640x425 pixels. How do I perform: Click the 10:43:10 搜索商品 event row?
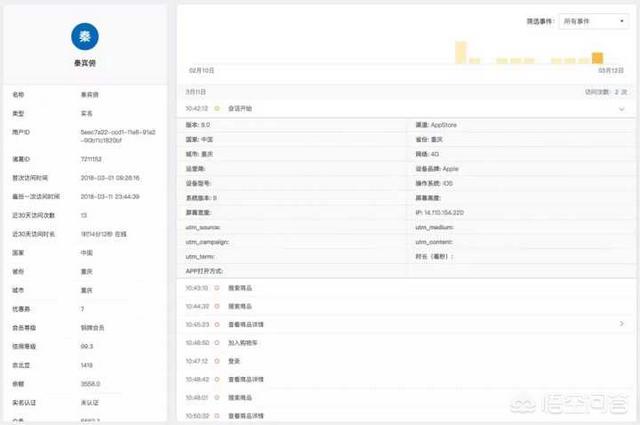(400, 288)
